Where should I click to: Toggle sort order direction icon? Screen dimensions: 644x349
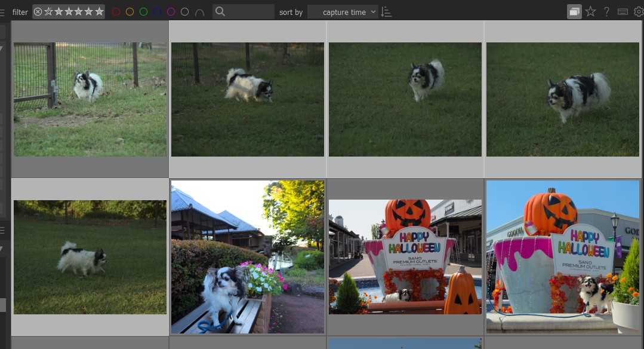(386, 12)
